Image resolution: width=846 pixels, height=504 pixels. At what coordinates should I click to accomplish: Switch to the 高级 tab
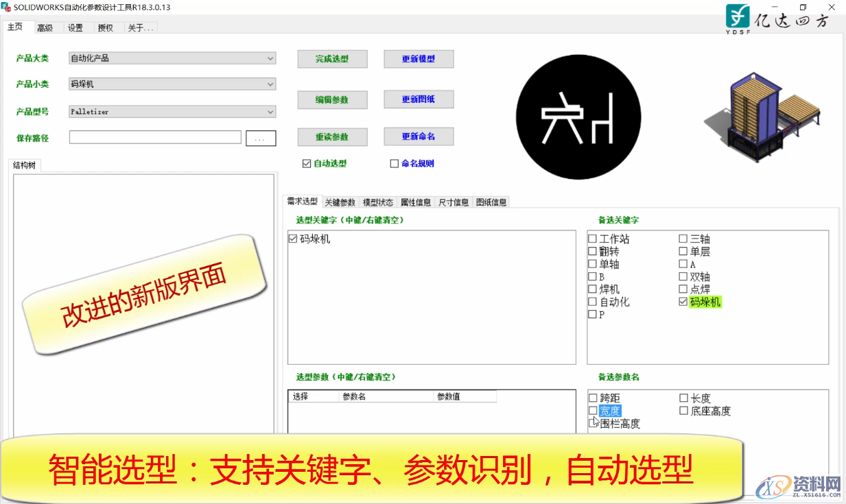coord(46,27)
